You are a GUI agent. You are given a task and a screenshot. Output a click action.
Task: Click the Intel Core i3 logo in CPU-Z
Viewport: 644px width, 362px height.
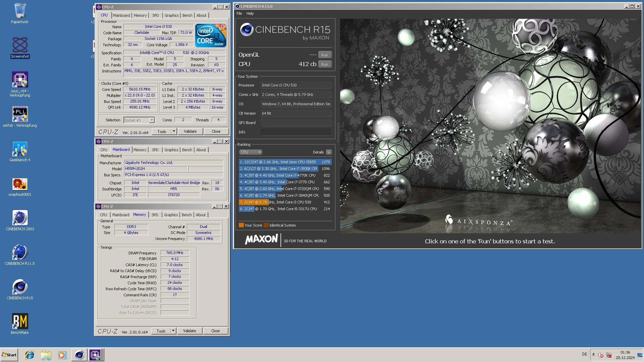click(211, 35)
